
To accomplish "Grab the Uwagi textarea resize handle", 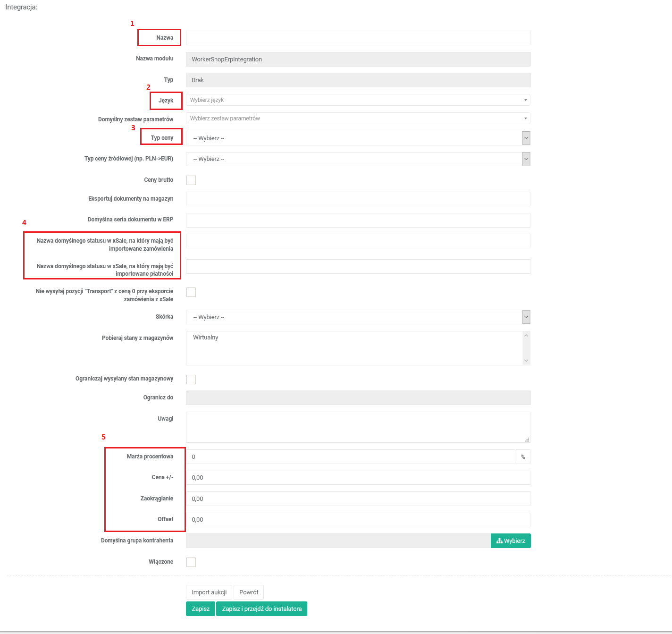I will 527,440.
